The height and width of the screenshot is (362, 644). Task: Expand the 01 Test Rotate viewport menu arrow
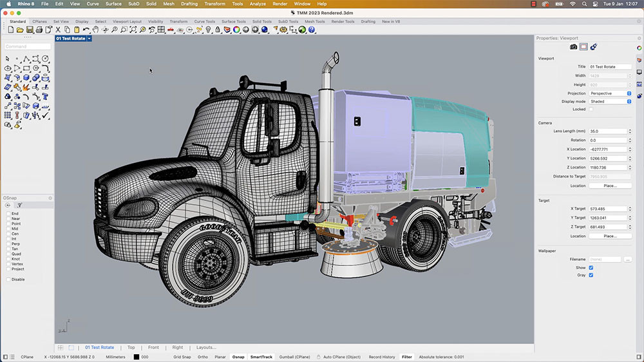(90, 39)
